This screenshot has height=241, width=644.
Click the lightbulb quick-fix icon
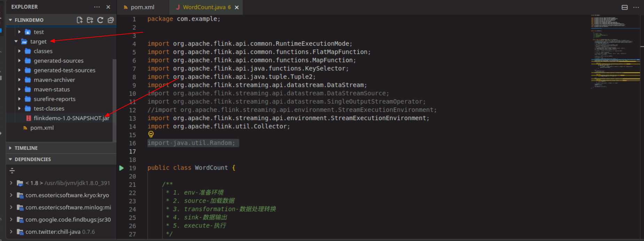tap(151, 134)
